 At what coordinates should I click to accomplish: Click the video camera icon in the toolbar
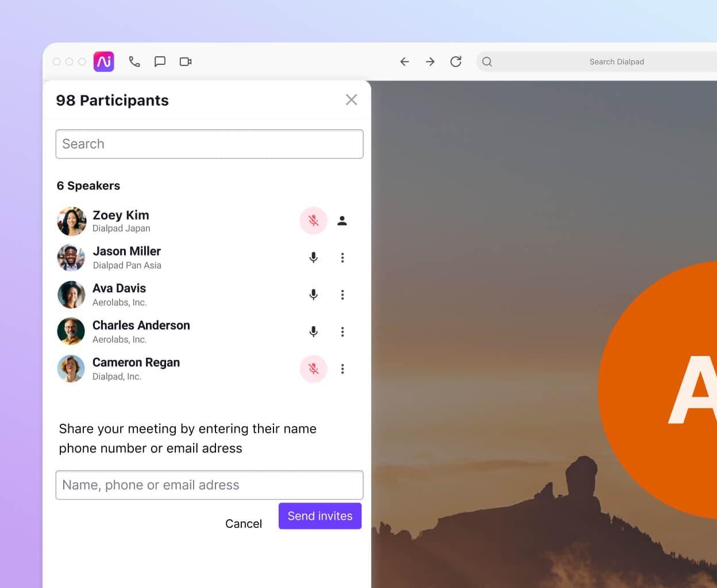[185, 61]
